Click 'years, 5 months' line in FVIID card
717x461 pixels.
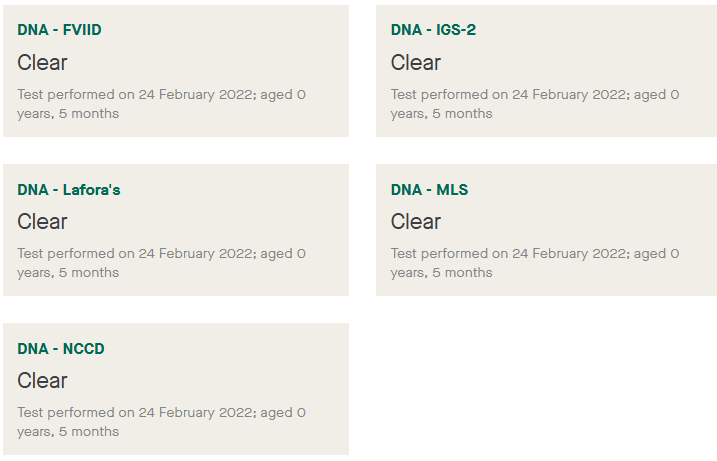tap(68, 114)
